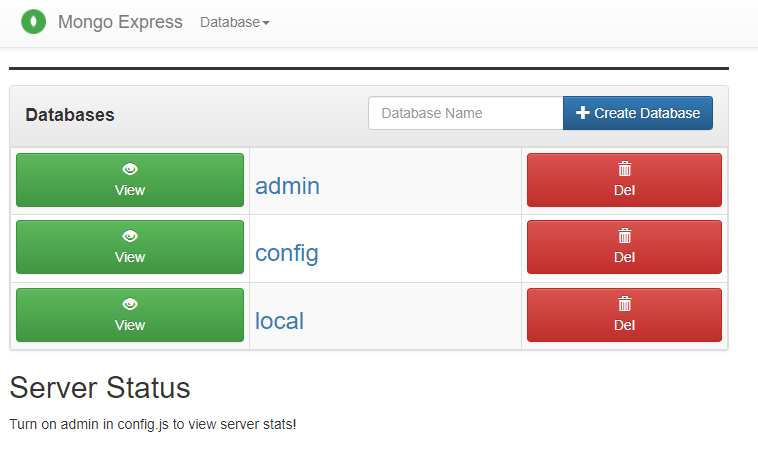The width and height of the screenshot is (758, 463).
Task: Click the green Mongo Express leaf logo
Action: tap(33, 22)
